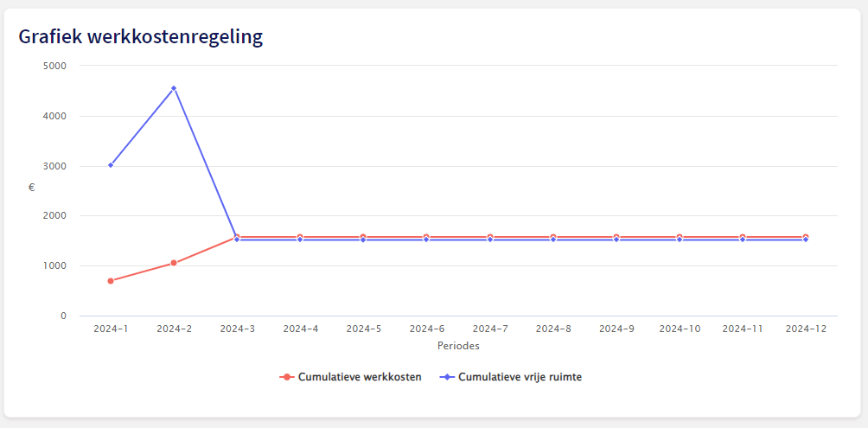
Task: Click the 3000 value on y-axis
Action: [x=54, y=166]
